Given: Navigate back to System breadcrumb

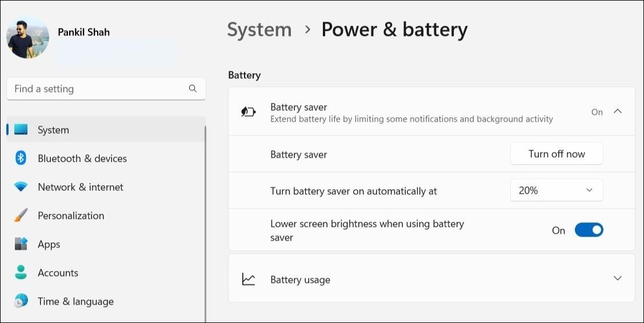Looking at the screenshot, I should pyautogui.click(x=259, y=30).
